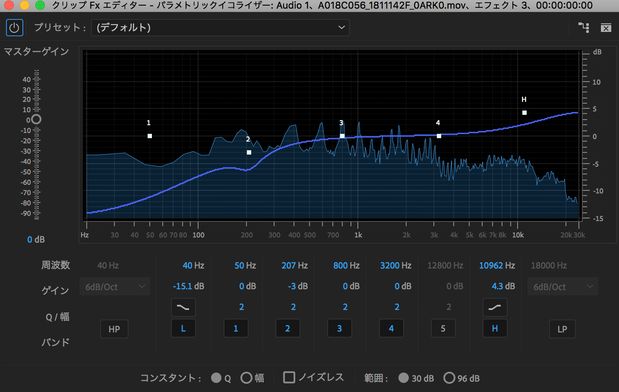
Task: Click the band 5 0 dB gain value
Action: [454, 286]
